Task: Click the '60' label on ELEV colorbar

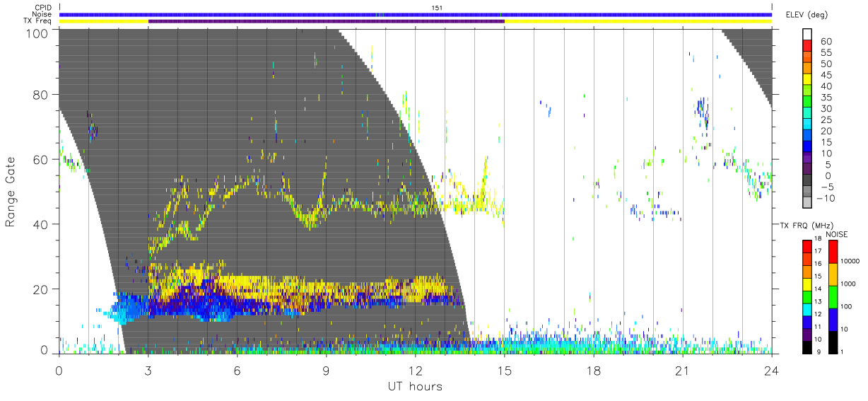Action: (x=826, y=41)
